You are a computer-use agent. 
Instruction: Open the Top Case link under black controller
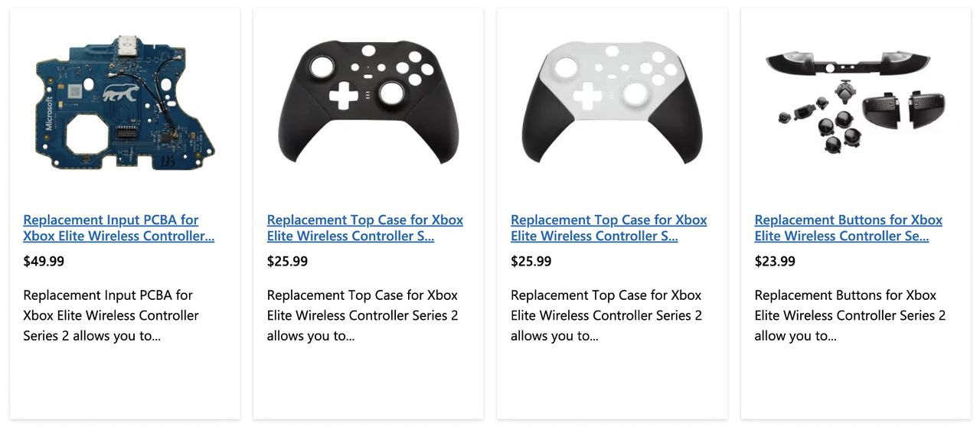(x=364, y=228)
